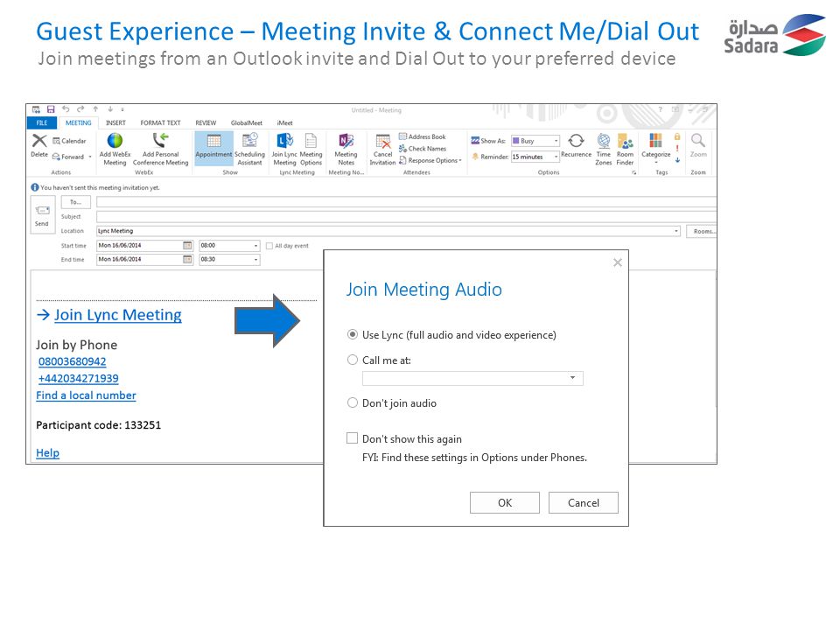Click Cancel Invitation icon
Screen dimensions: 840x630
click(382, 141)
